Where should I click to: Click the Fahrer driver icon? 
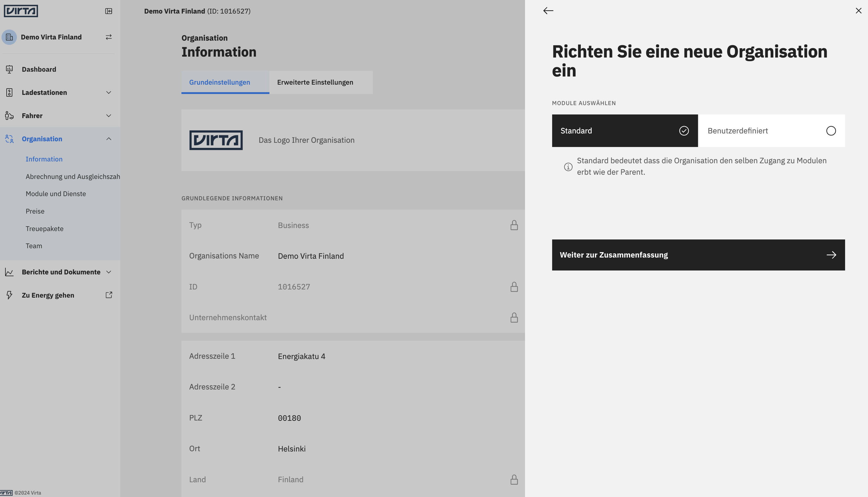point(9,116)
